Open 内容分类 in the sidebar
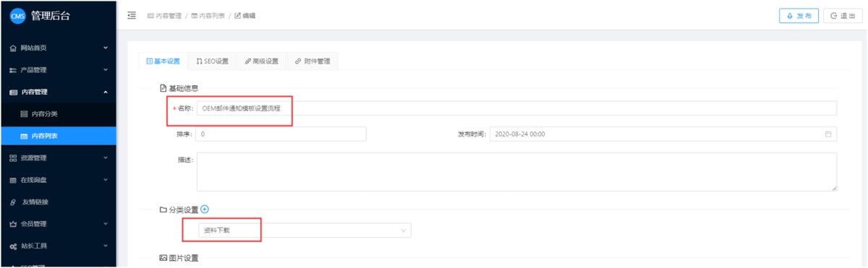868x268 pixels. click(58, 114)
